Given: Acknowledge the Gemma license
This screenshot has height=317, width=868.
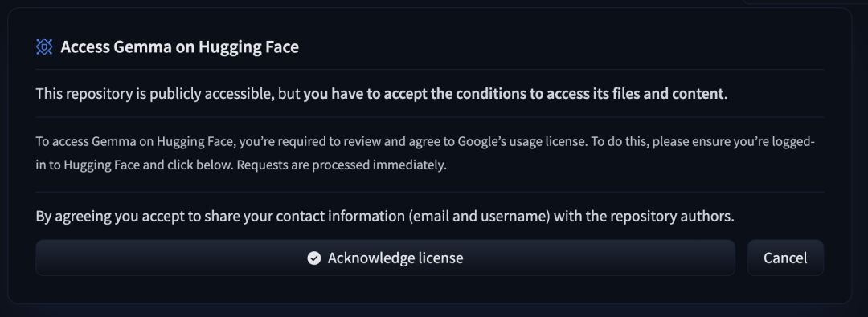Looking at the screenshot, I should tap(385, 258).
